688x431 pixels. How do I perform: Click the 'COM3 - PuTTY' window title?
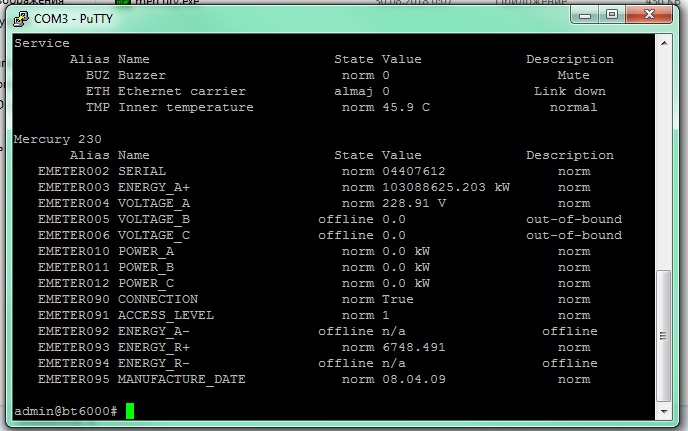(73, 19)
